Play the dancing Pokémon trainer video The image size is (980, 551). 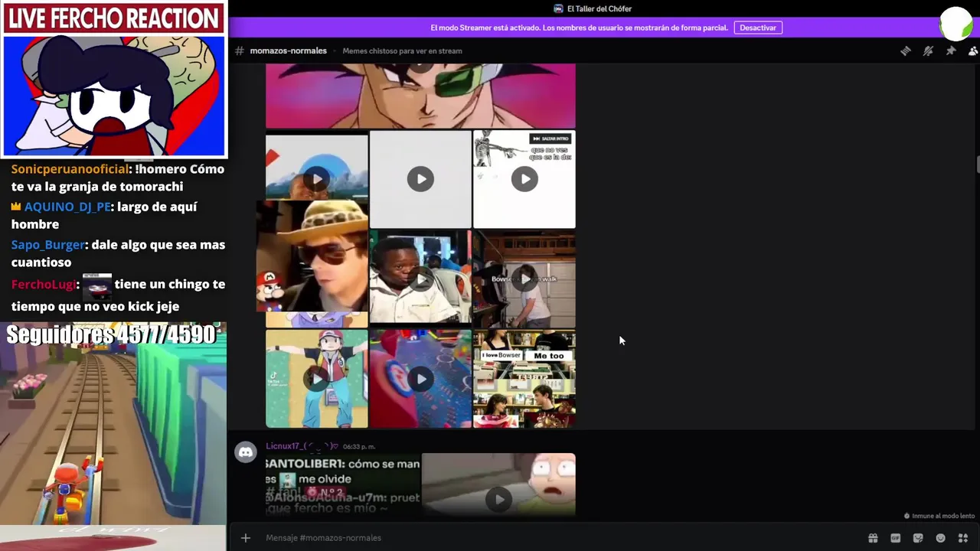point(317,379)
